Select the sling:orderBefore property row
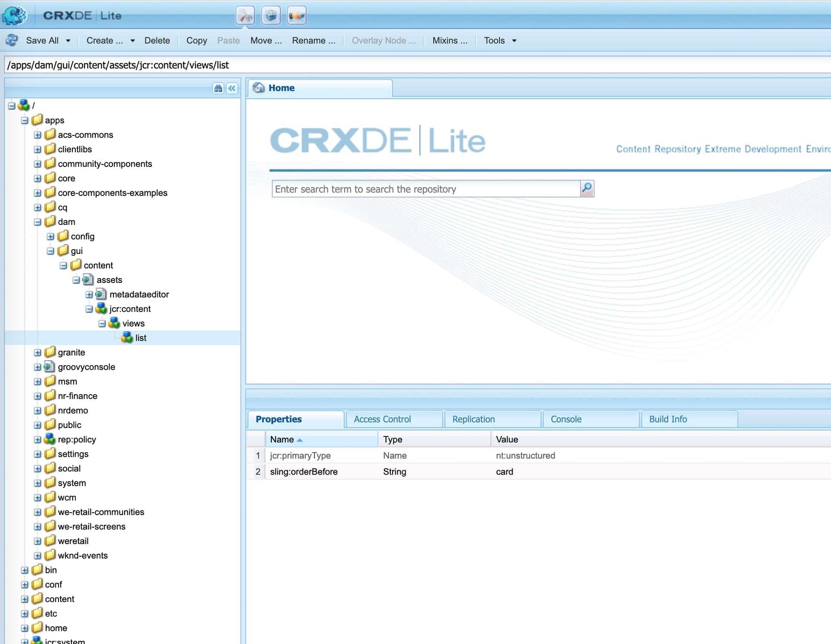Screen dimensions: 831x644 point(303,471)
